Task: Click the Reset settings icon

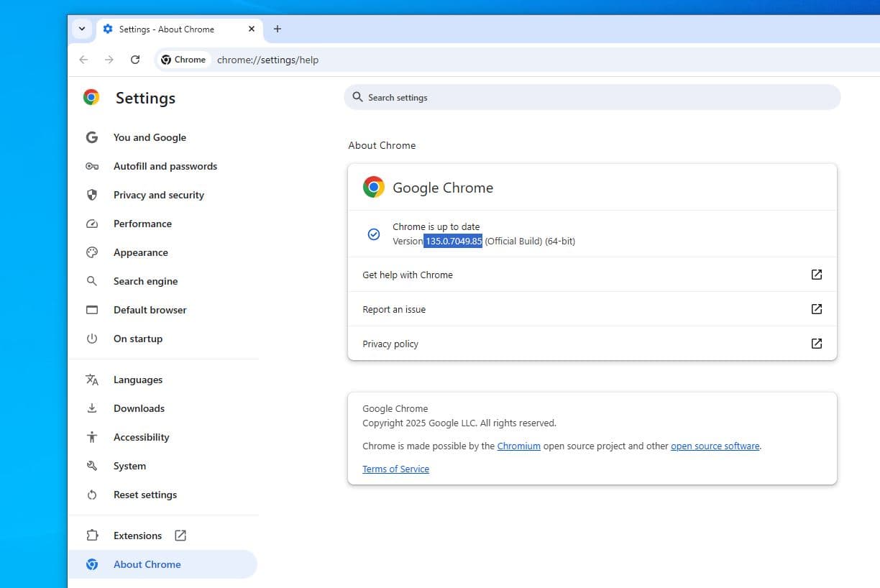Action: pos(92,495)
